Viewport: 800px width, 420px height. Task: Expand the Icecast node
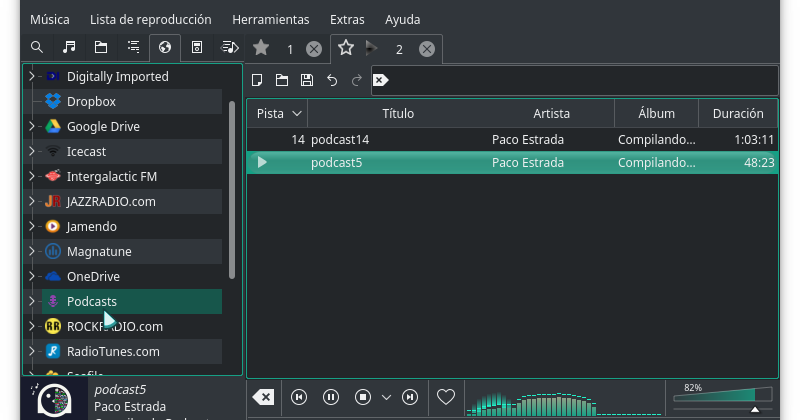(32, 151)
